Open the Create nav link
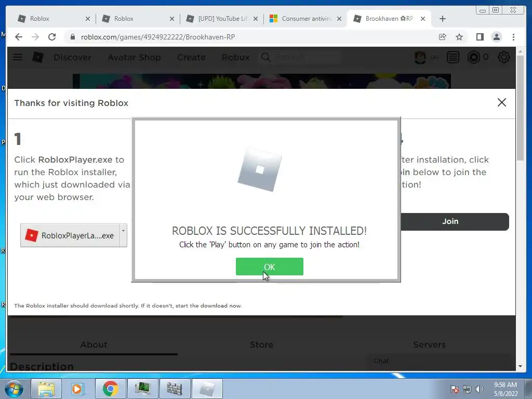The image size is (532, 399). 191,57
